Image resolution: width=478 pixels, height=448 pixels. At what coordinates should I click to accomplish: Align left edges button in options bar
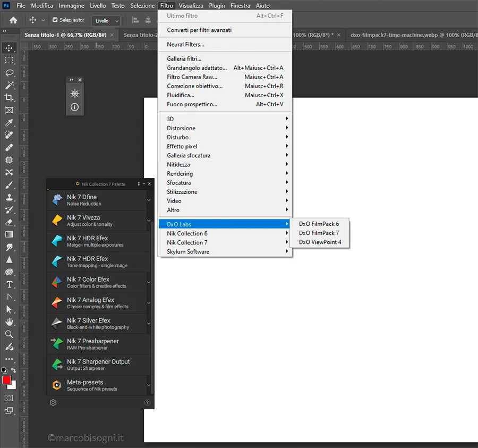point(135,20)
